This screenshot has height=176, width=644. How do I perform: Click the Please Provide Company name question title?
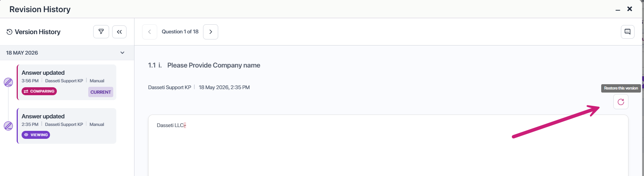click(214, 65)
